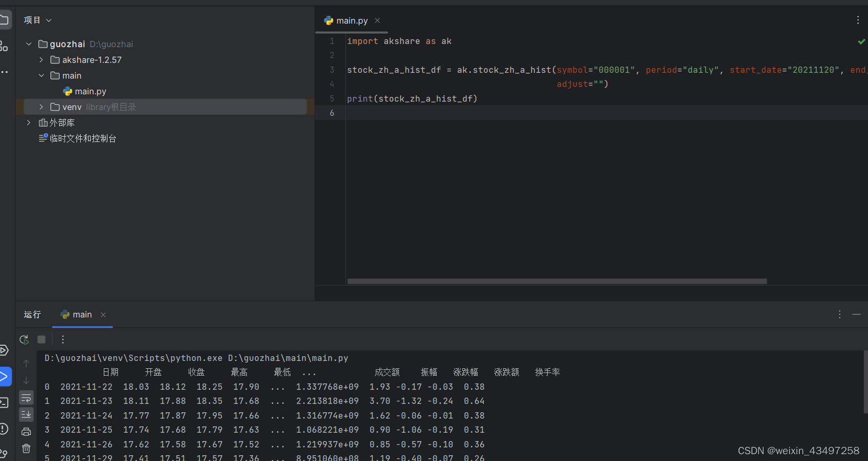Click 换手率 column header in output
Image resolution: width=868 pixels, height=461 pixels.
coord(548,372)
